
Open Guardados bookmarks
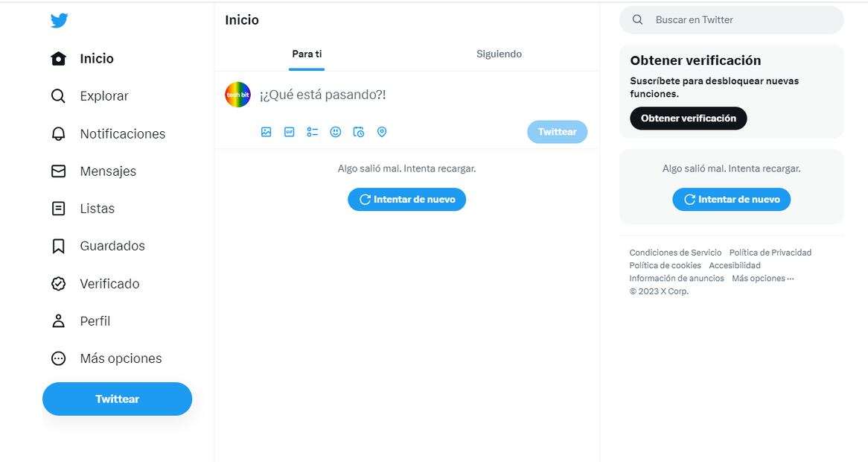(112, 246)
